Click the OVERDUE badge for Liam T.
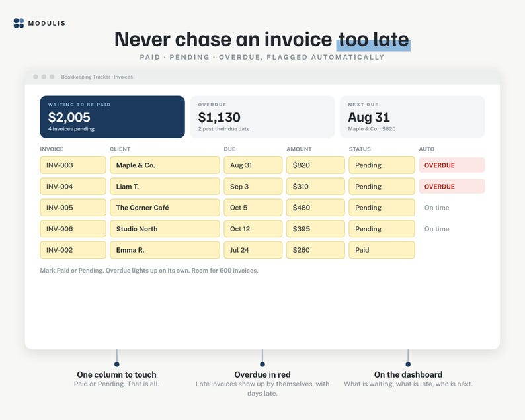This screenshot has width=525, height=420. 452,187
